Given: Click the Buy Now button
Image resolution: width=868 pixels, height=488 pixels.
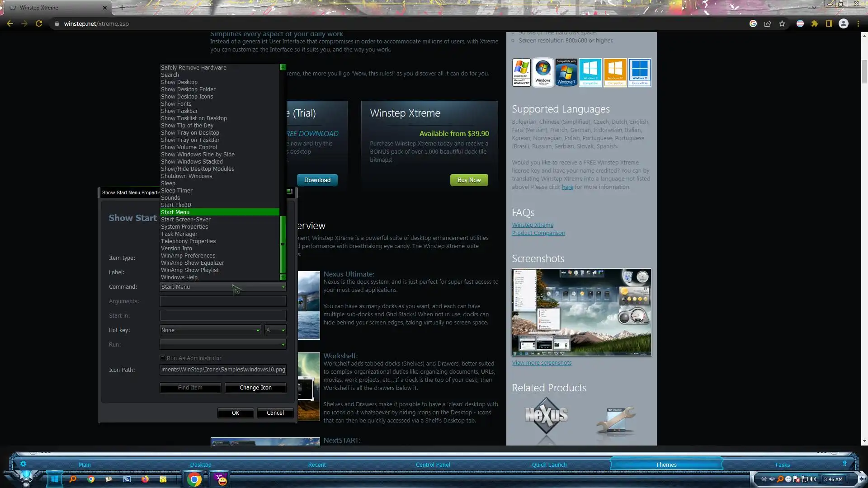Looking at the screenshot, I should 469,180.
